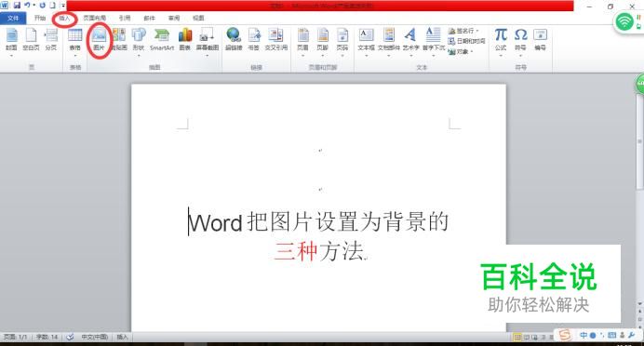644x346 pixels.
Task: Expand the Signature Line (签名行) dropdown arrow
Action: [x=477, y=31]
